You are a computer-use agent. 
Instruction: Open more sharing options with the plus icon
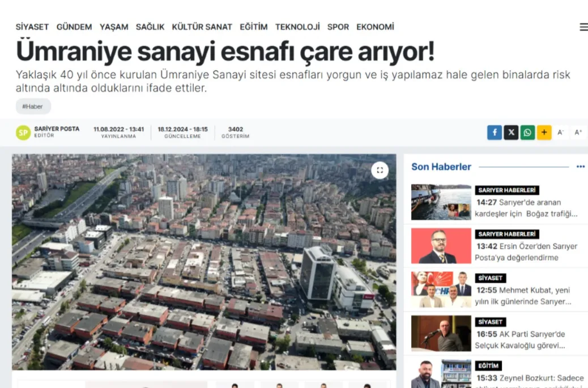pos(544,132)
